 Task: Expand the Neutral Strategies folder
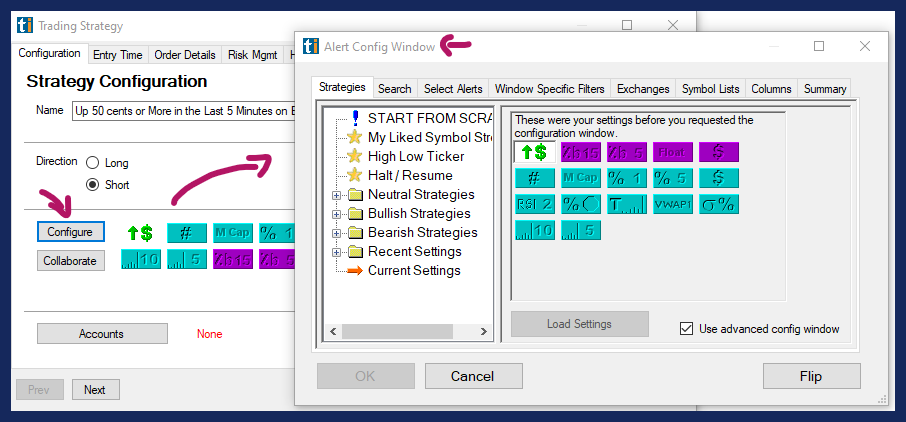click(x=336, y=195)
